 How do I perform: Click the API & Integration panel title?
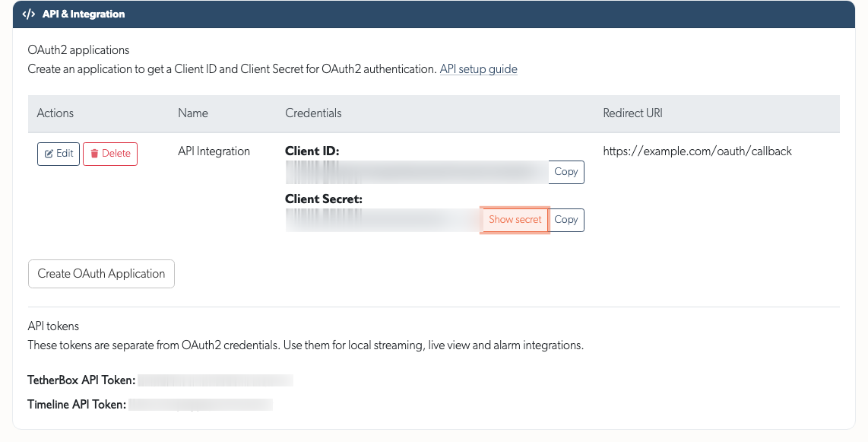point(84,14)
